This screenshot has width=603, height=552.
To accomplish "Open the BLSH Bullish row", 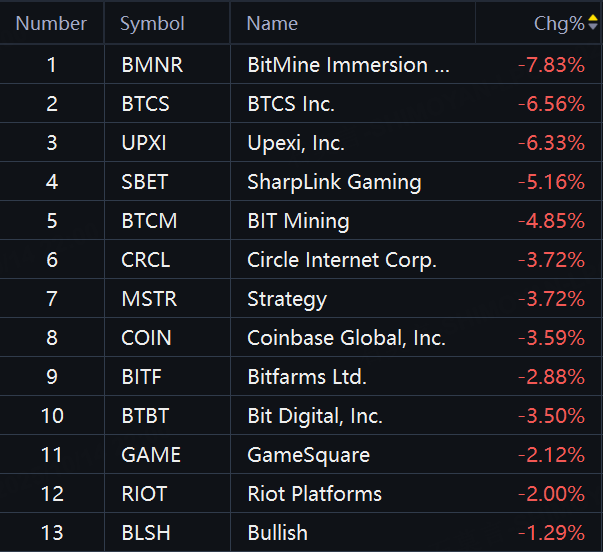I will coord(301,533).
